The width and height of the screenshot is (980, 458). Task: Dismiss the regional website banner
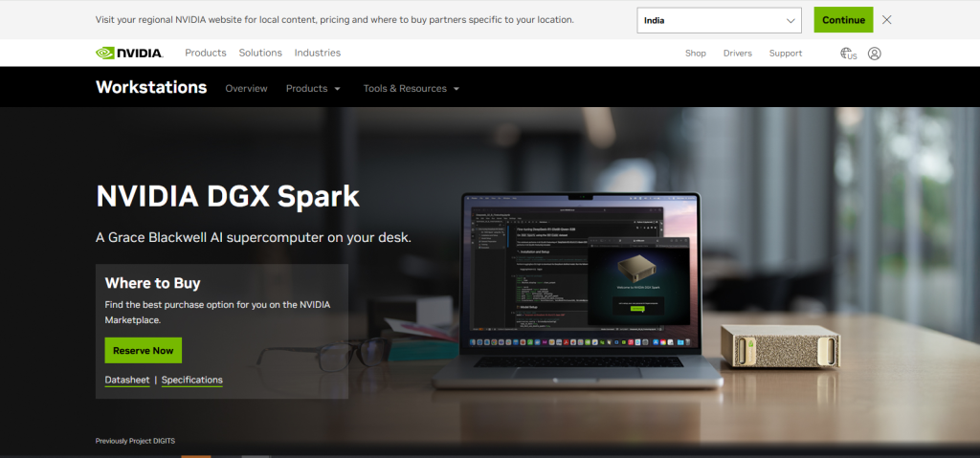coord(886,20)
